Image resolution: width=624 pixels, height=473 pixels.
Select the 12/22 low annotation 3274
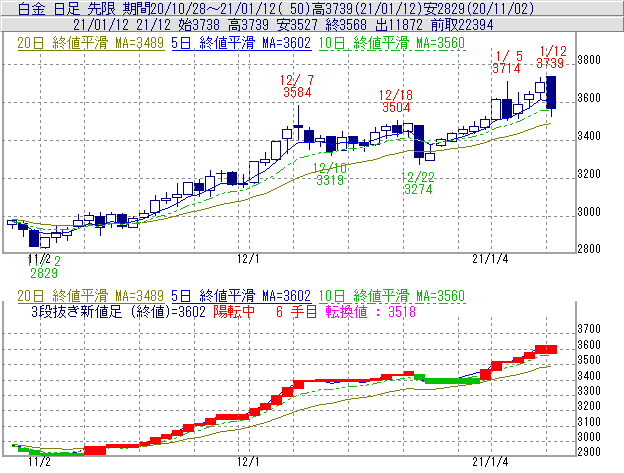417,188
